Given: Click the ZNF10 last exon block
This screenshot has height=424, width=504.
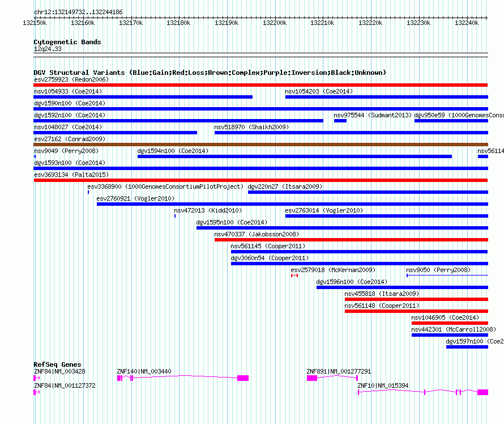Looking at the screenshot, I should [483, 392].
